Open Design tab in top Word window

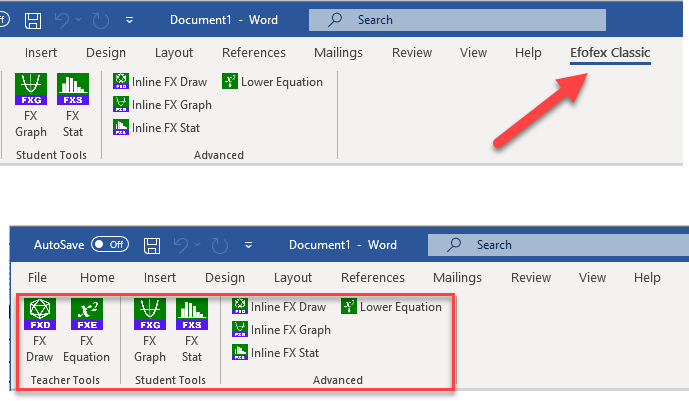click(106, 53)
